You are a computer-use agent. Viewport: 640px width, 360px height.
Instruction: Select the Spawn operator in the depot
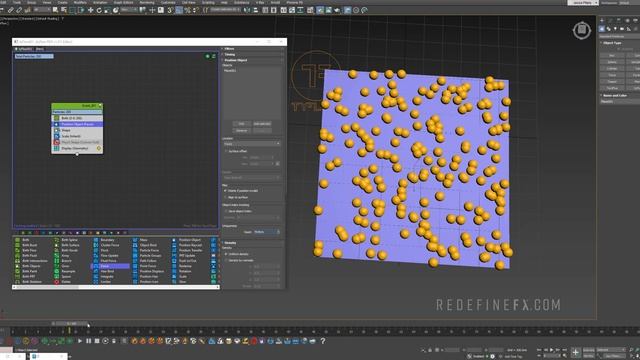tap(63, 277)
